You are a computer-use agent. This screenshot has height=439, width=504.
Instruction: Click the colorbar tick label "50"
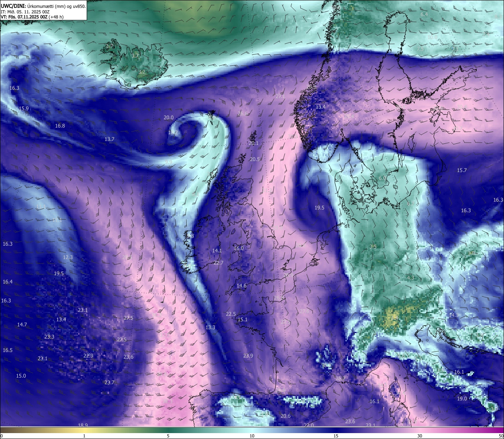click(x=501, y=436)
